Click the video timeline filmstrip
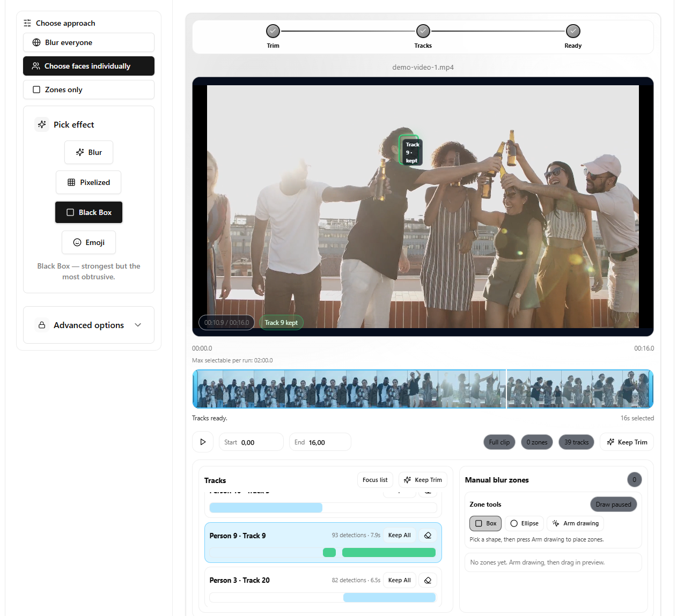The height and width of the screenshot is (616, 677). click(423, 389)
